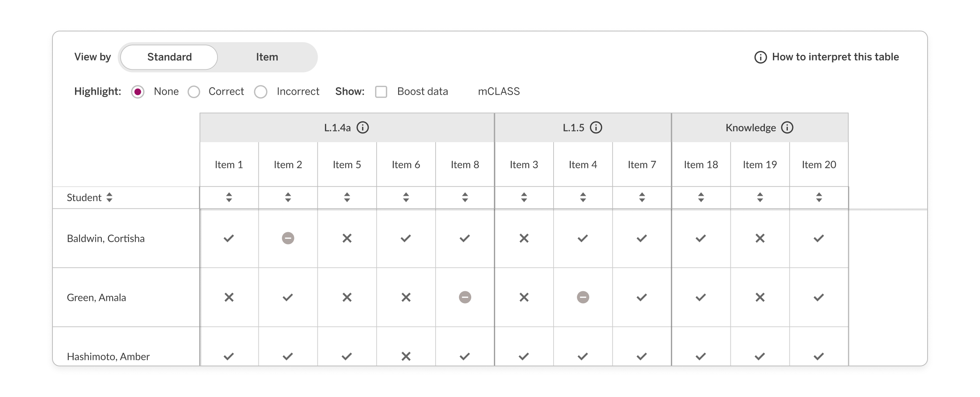Screen dimensions: 980x397
Task: Select the Incorrect highlight option
Action: [261, 92]
